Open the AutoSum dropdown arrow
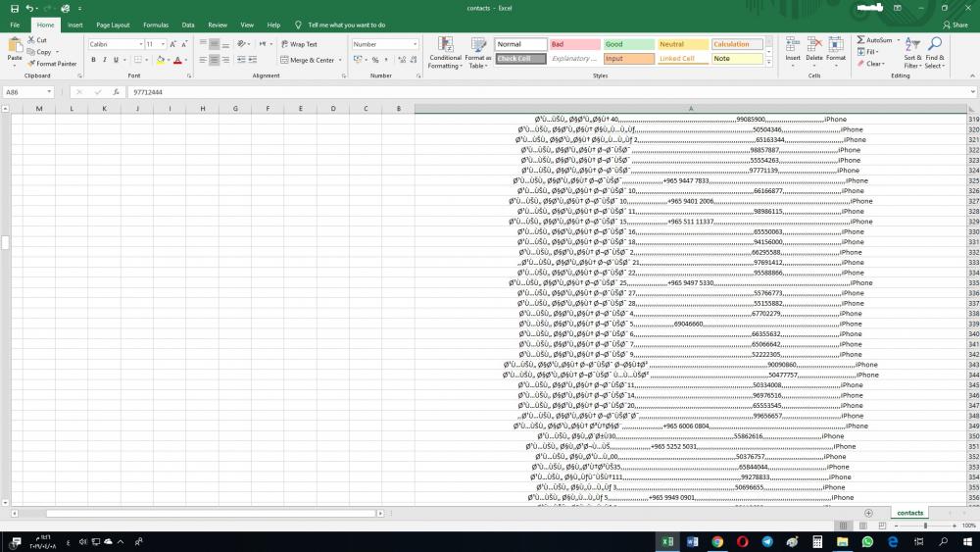This screenshot has height=552, width=980. pyautogui.click(x=899, y=40)
